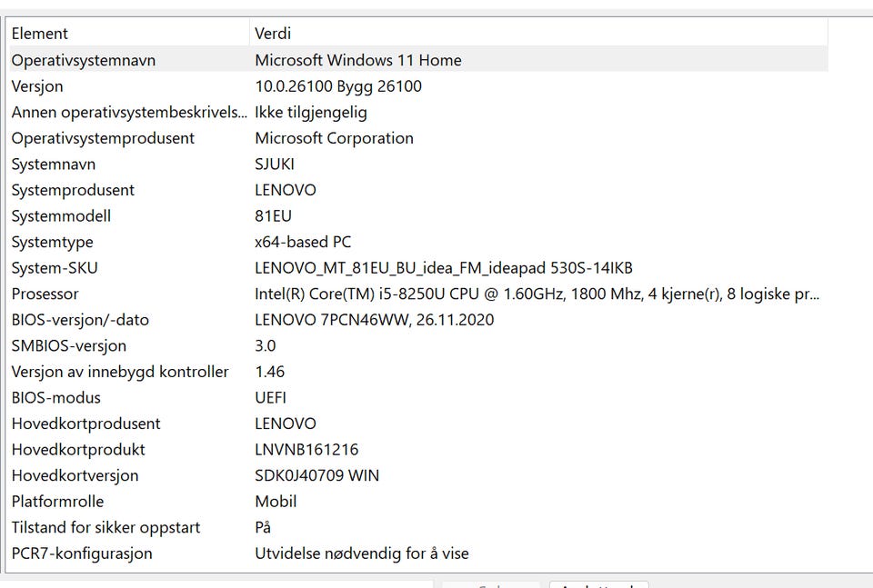Select the Operativsystemnavn row label

tap(84, 60)
